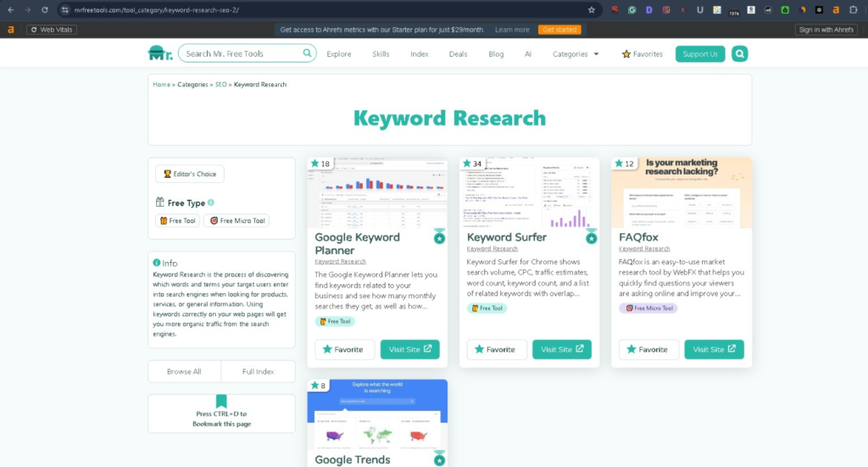This screenshot has width=868, height=467.
Task: Click the Google Keyword Planner title
Action: click(357, 243)
